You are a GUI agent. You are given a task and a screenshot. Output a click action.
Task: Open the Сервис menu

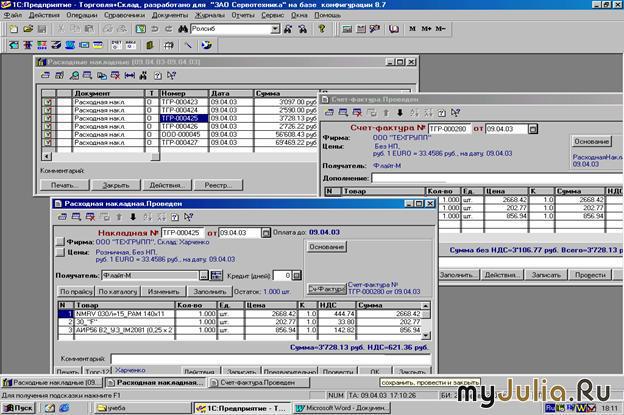[273, 15]
